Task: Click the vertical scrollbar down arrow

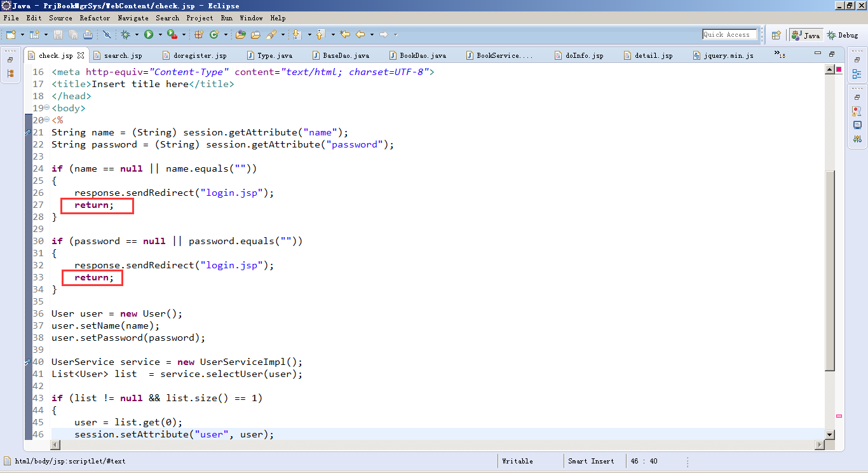Action: point(831,435)
